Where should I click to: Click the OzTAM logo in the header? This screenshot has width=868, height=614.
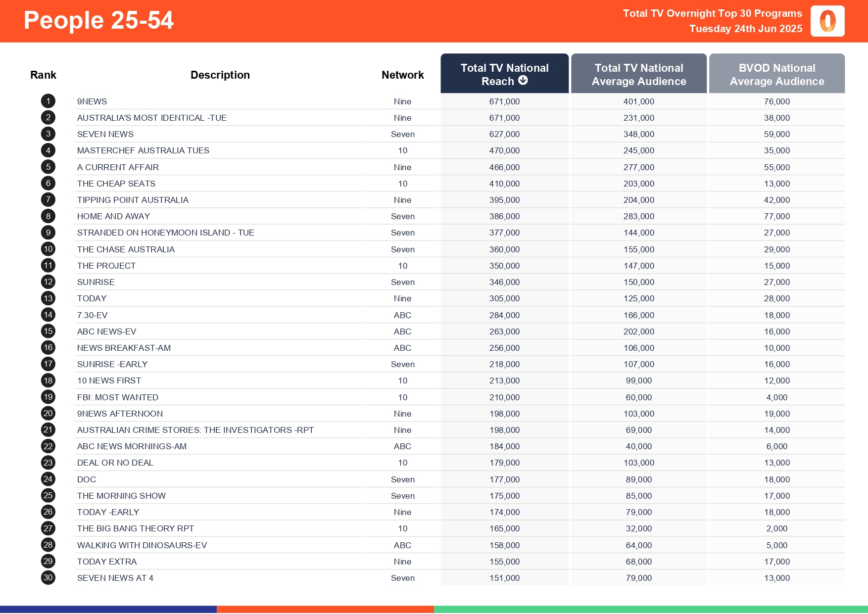tap(827, 21)
